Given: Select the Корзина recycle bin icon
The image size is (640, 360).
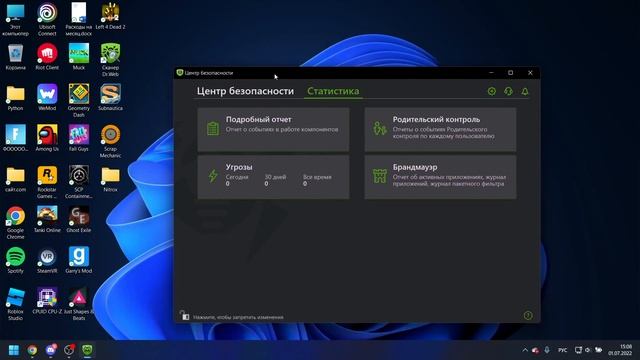Looking at the screenshot, I should click(16, 57).
